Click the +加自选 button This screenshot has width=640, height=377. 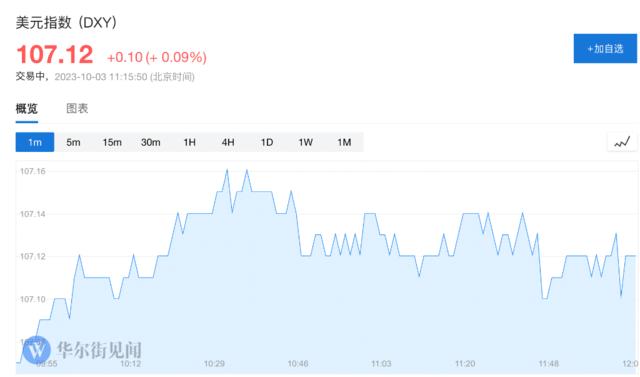pyautogui.click(x=605, y=49)
